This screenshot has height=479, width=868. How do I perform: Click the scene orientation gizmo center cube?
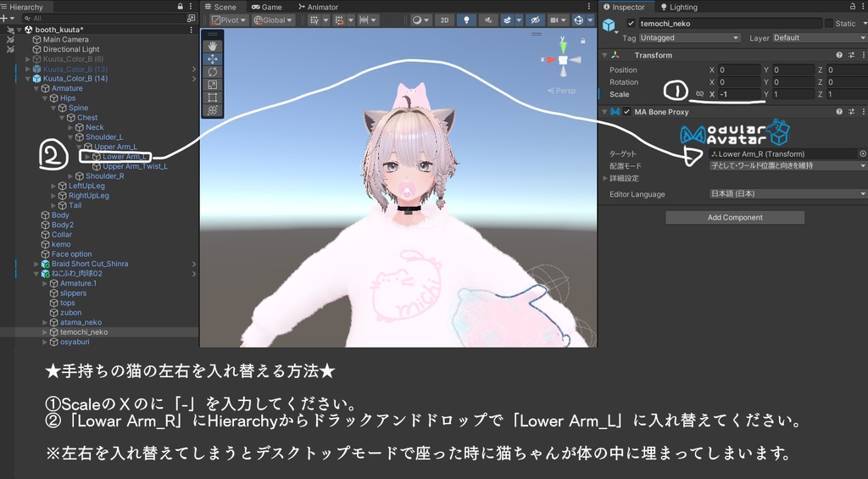coord(563,60)
